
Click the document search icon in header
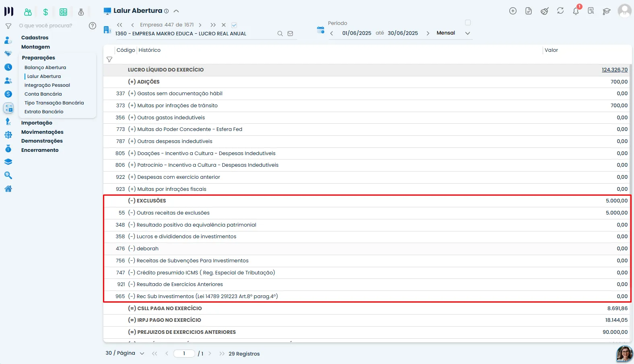point(591,11)
